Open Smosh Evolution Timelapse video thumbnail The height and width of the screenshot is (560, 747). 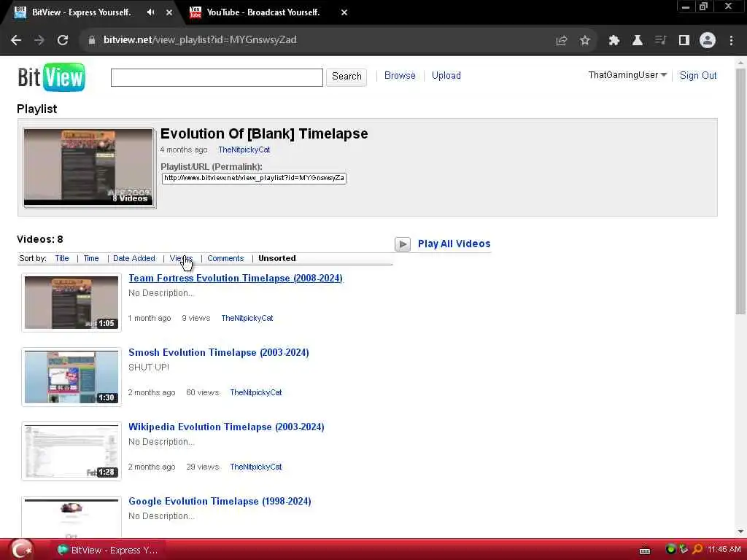coord(71,377)
